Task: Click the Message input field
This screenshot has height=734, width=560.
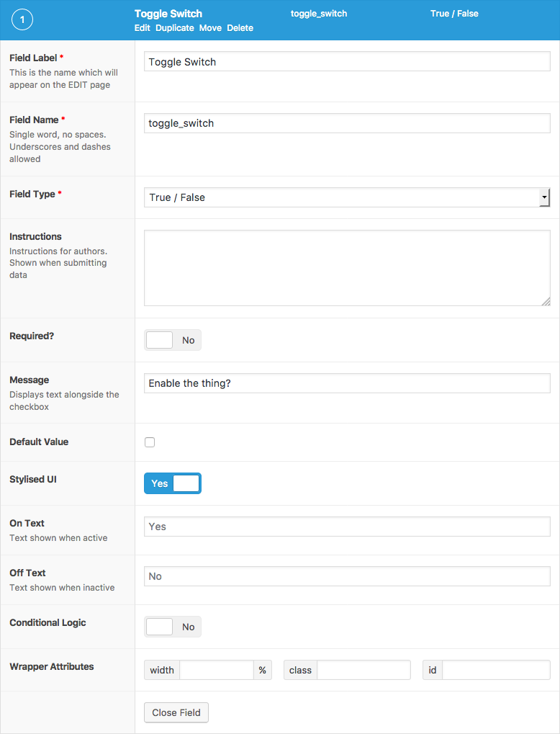Action: (347, 383)
